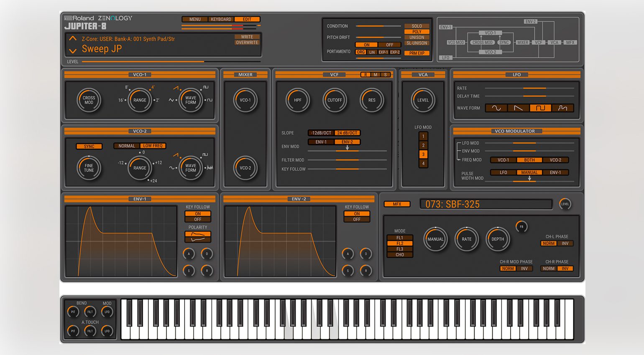Screen dimensions: 644x355
Task: Set ENV-1 key follow to OFF
Action: [198, 219]
